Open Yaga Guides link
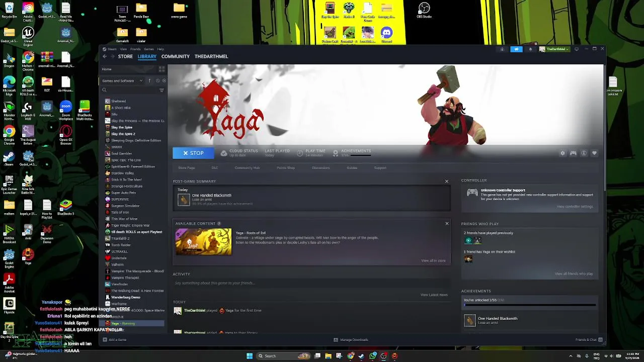 point(352,167)
